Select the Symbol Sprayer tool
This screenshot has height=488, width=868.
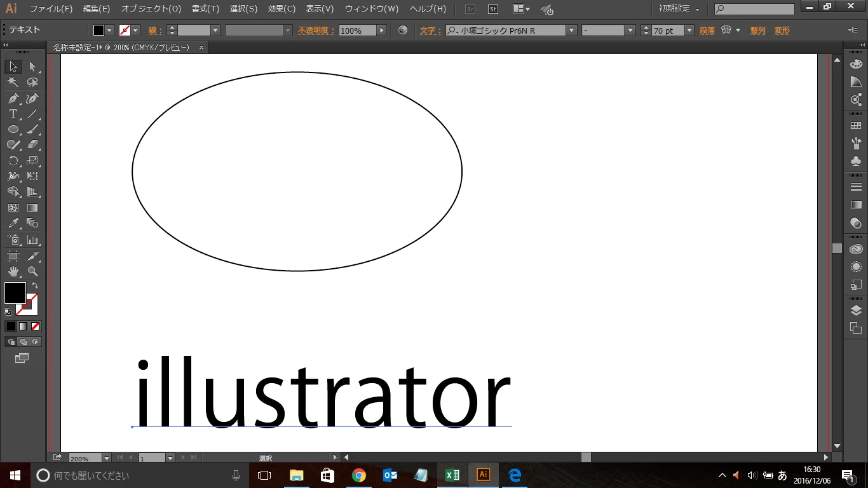[x=13, y=240]
